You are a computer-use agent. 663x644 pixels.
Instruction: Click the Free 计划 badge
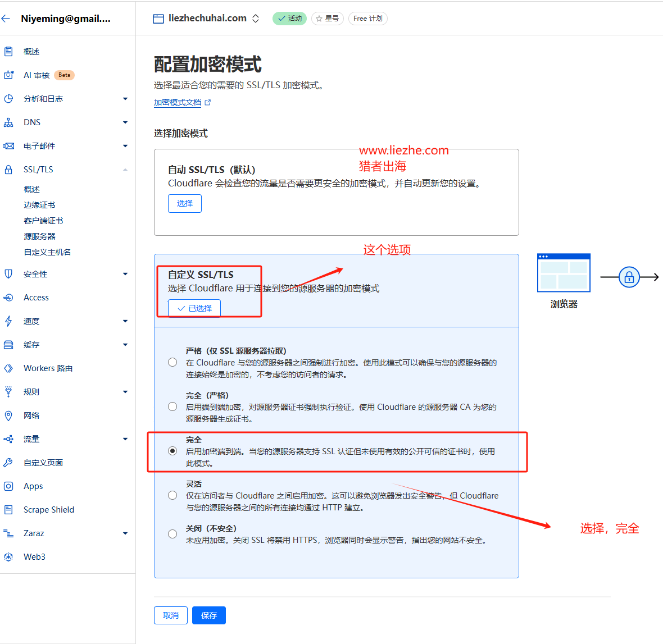(368, 19)
